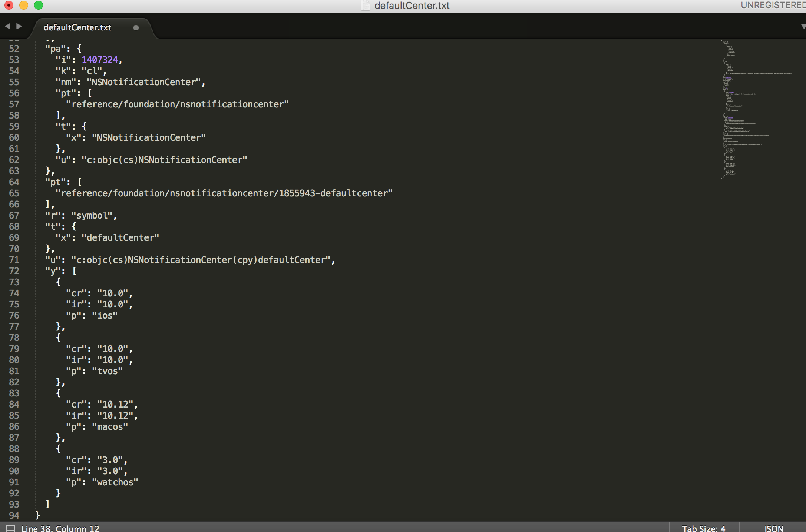Screen dimensions: 806x532
Task: Click line number 64 in the gutter
Action: click(x=14, y=182)
